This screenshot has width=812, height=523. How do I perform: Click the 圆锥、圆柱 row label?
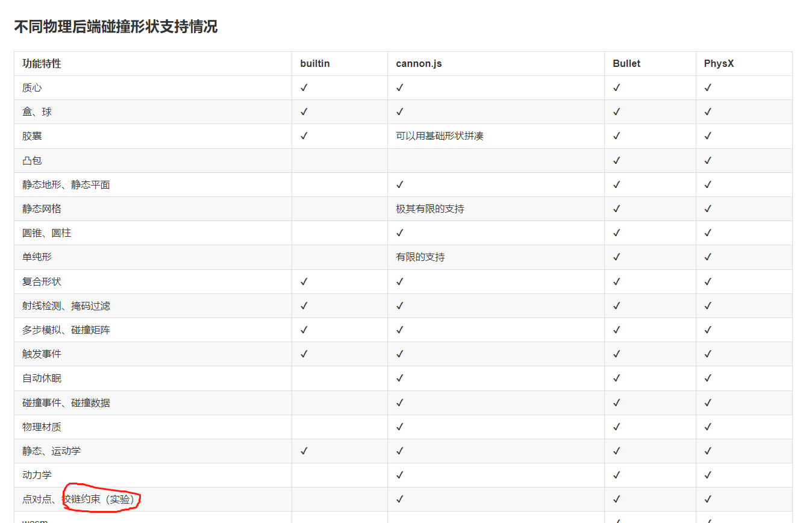coord(46,233)
